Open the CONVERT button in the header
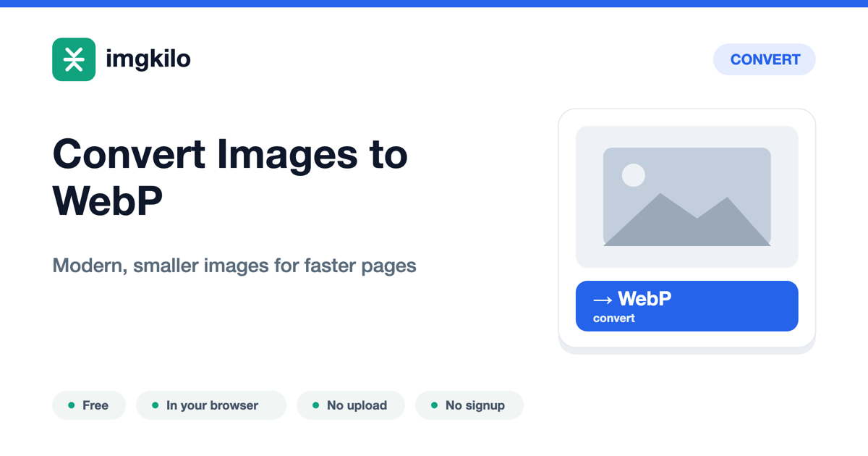The width and height of the screenshot is (868, 456). (x=765, y=59)
